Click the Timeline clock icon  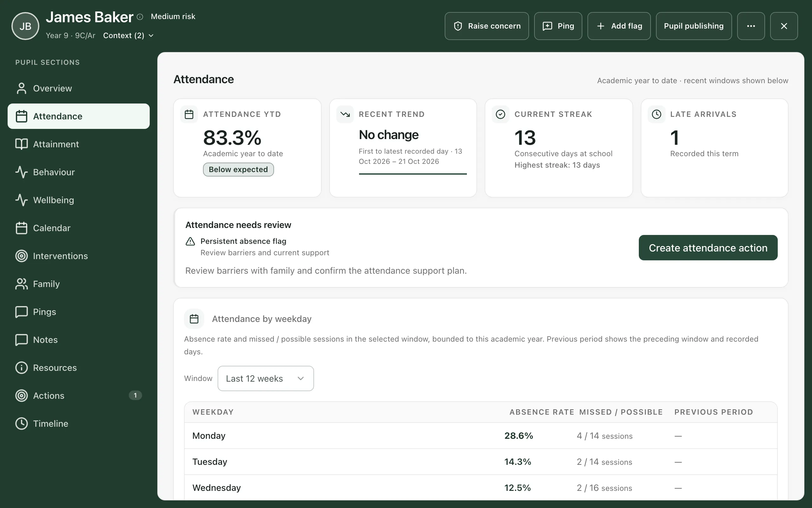point(22,423)
